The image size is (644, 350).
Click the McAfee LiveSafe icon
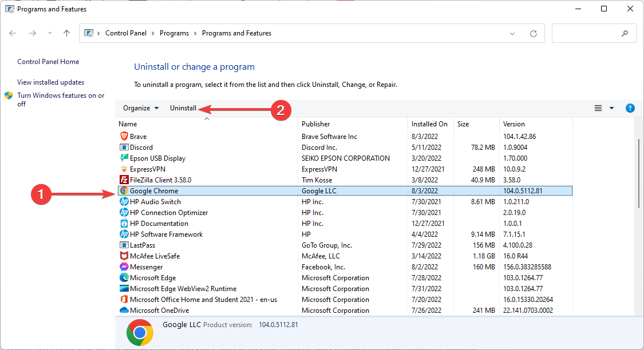pyautogui.click(x=124, y=256)
